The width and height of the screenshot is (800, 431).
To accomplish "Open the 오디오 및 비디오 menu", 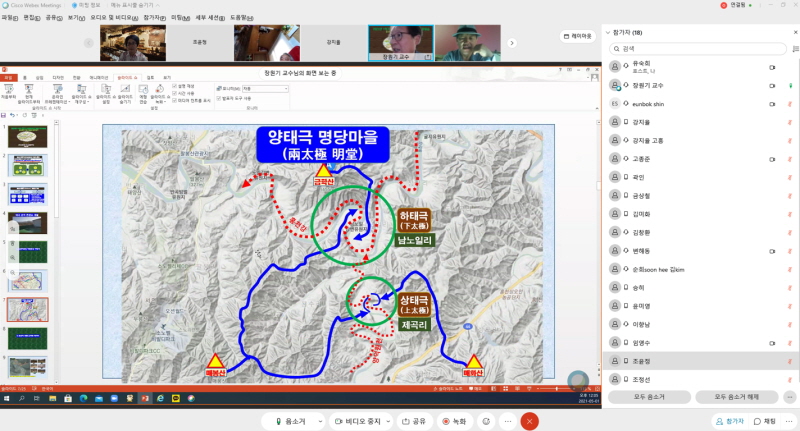I will (x=111, y=17).
